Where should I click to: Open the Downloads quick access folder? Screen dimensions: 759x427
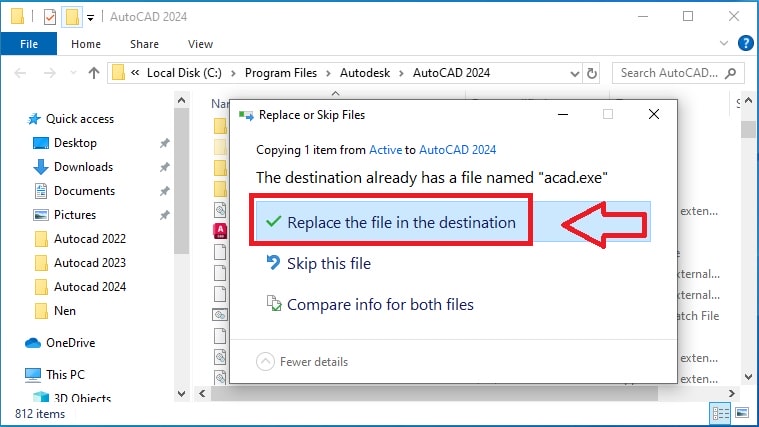pyautogui.click(x=83, y=167)
